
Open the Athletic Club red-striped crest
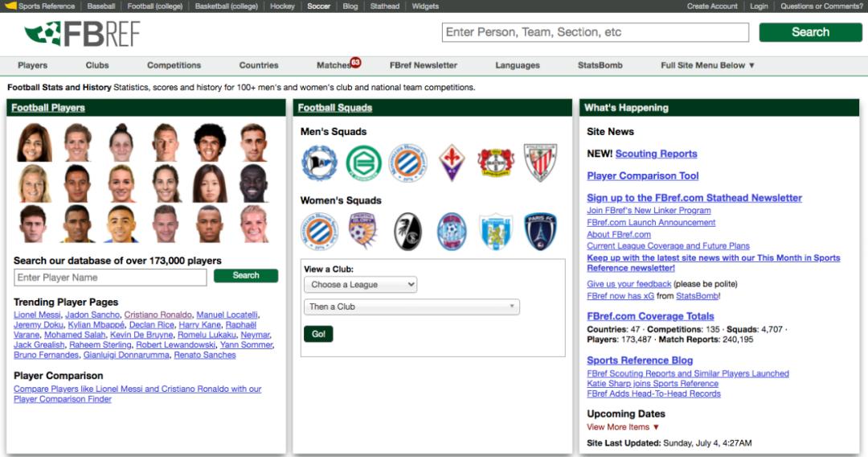click(540, 163)
